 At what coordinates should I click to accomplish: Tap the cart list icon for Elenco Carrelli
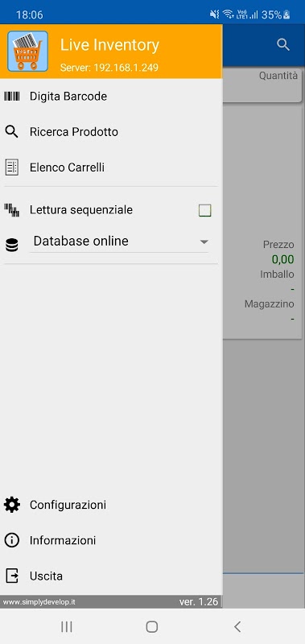pos(11,167)
